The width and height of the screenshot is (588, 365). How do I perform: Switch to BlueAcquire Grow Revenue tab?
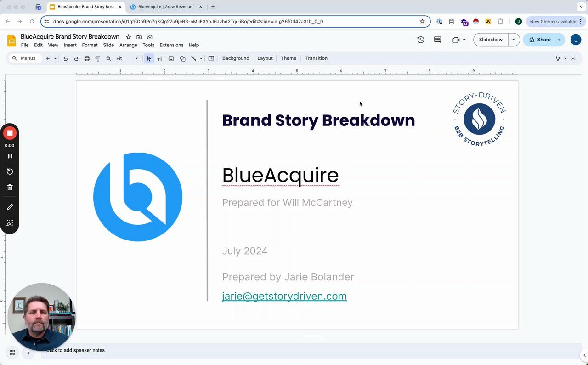point(167,7)
